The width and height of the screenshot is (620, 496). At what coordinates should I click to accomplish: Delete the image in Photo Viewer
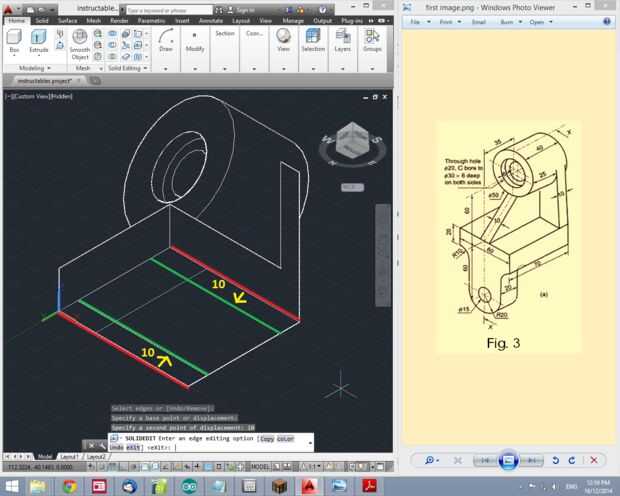coord(594,460)
